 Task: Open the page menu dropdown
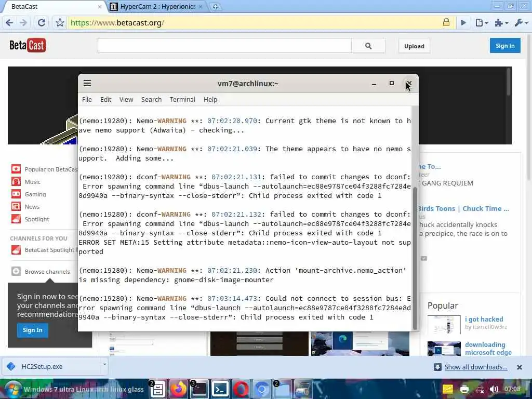[x=482, y=23]
